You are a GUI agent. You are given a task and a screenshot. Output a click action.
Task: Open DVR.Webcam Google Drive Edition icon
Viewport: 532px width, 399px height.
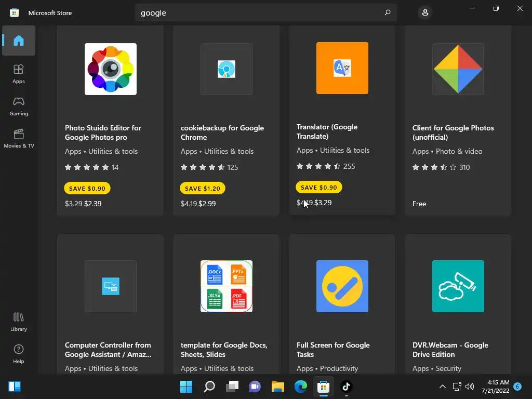click(458, 286)
